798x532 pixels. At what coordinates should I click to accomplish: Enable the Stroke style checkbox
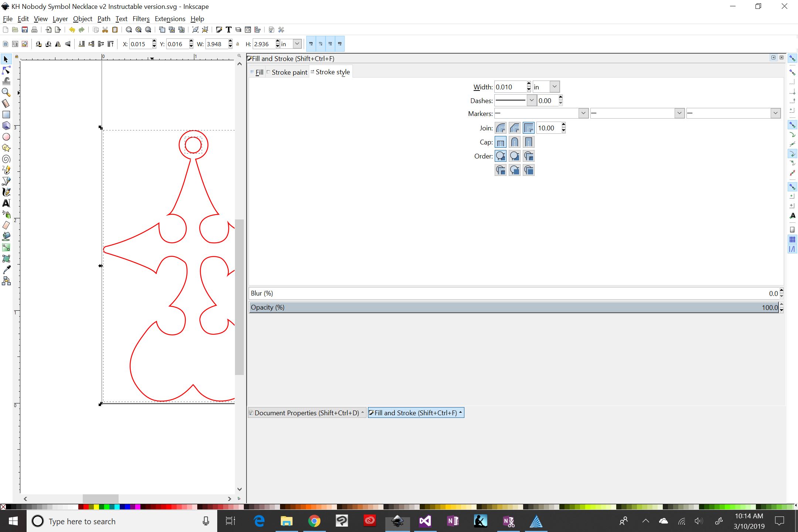coord(313,72)
